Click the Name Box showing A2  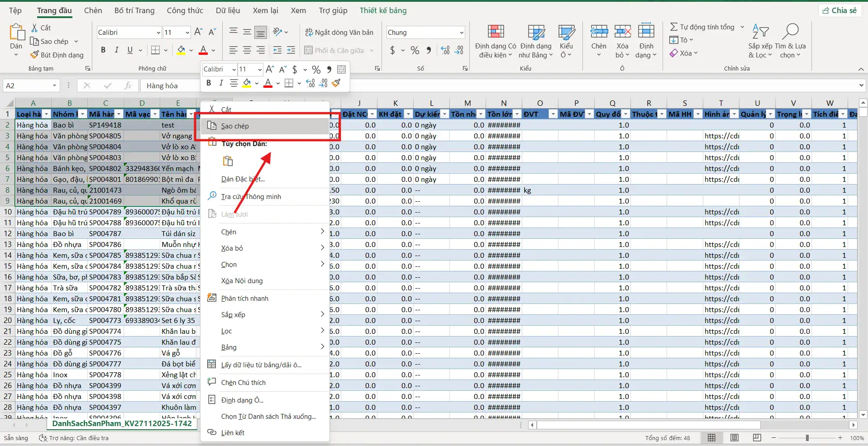(29, 85)
